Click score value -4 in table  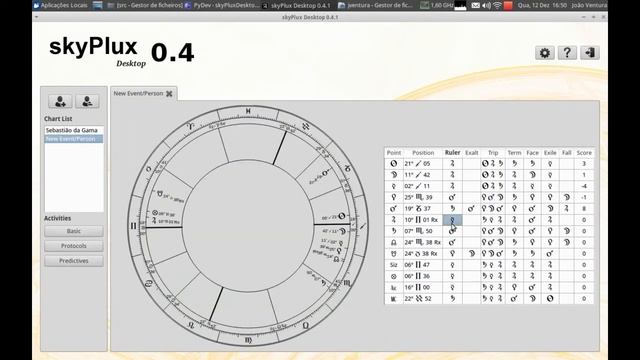pos(584,186)
